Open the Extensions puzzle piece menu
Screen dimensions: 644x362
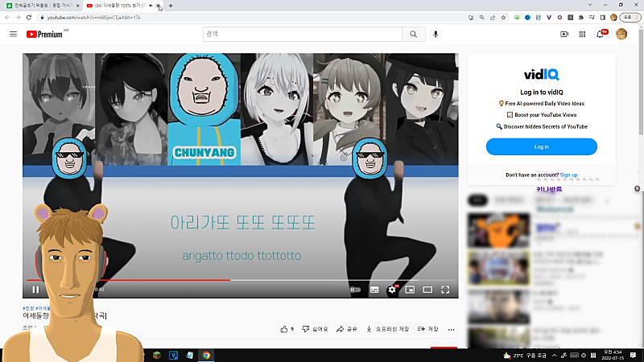pos(580,18)
